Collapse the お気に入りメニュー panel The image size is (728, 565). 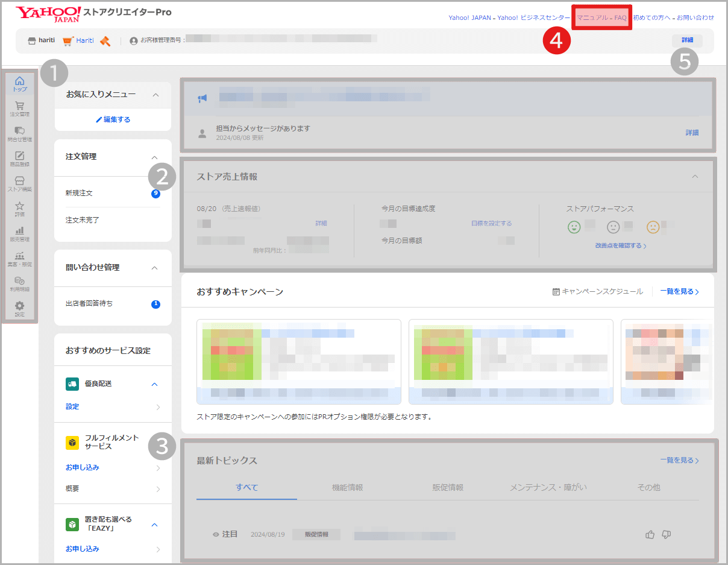tap(155, 95)
